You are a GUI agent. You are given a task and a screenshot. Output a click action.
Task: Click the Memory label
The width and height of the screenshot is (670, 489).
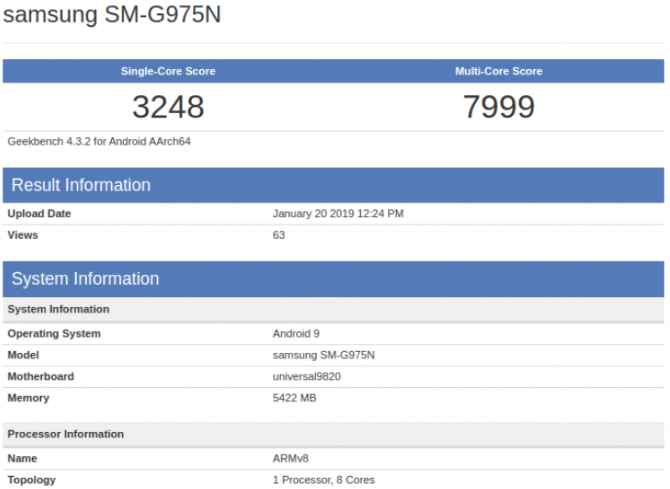pyautogui.click(x=29, y=398)
